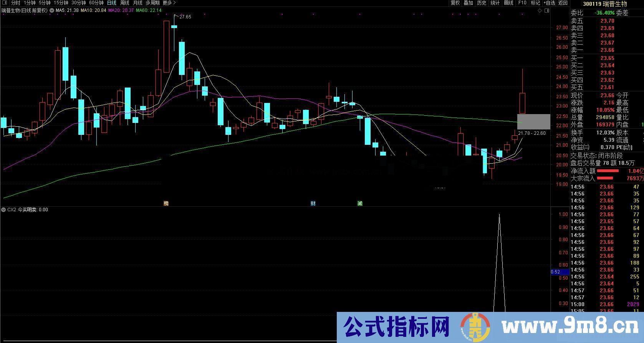Click the 卖一 price 23.66
Screen dimensions: 644x343
608,50
